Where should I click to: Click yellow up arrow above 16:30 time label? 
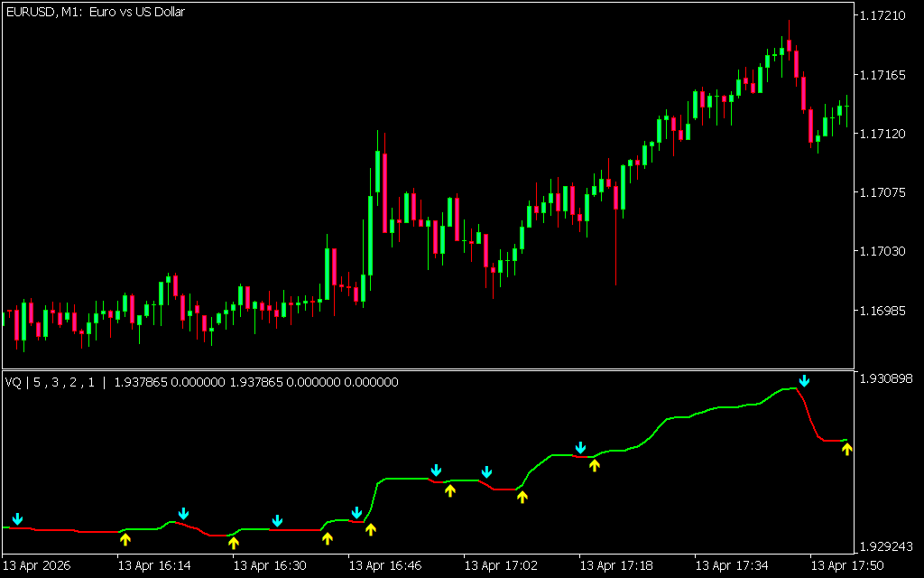[x=234, y=543]
